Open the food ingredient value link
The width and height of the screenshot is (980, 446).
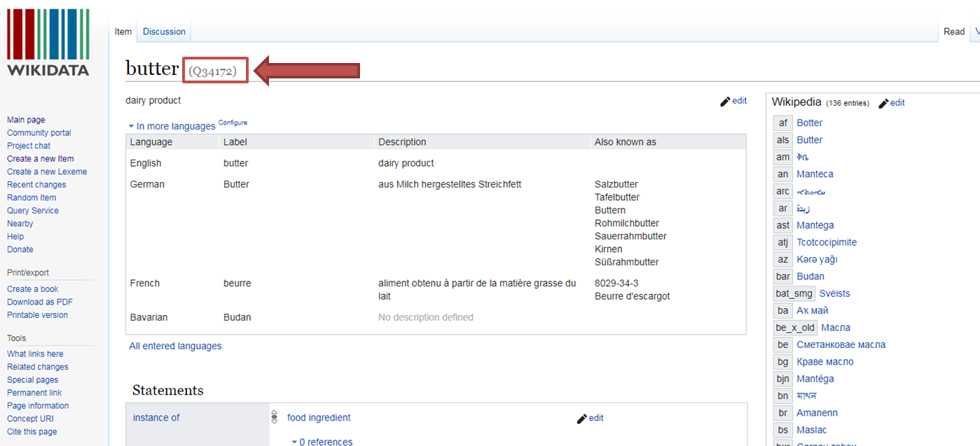319,418
